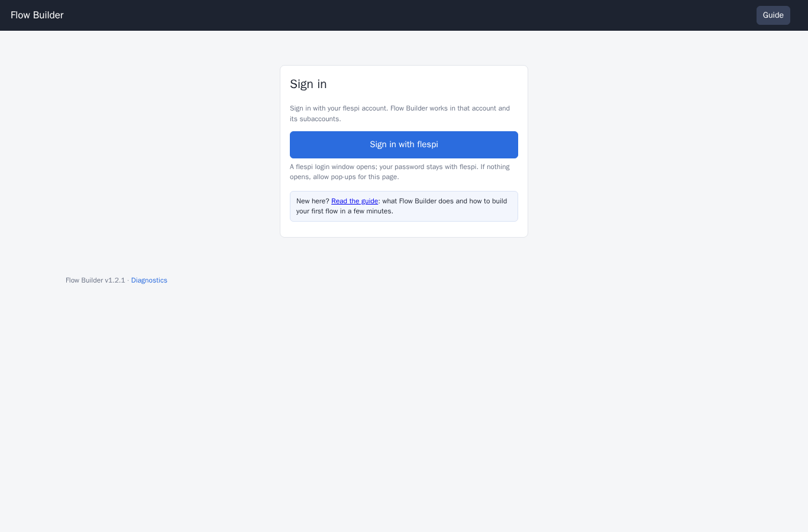
Task: Open the Guide from the top bar
Action: (773, 15)
